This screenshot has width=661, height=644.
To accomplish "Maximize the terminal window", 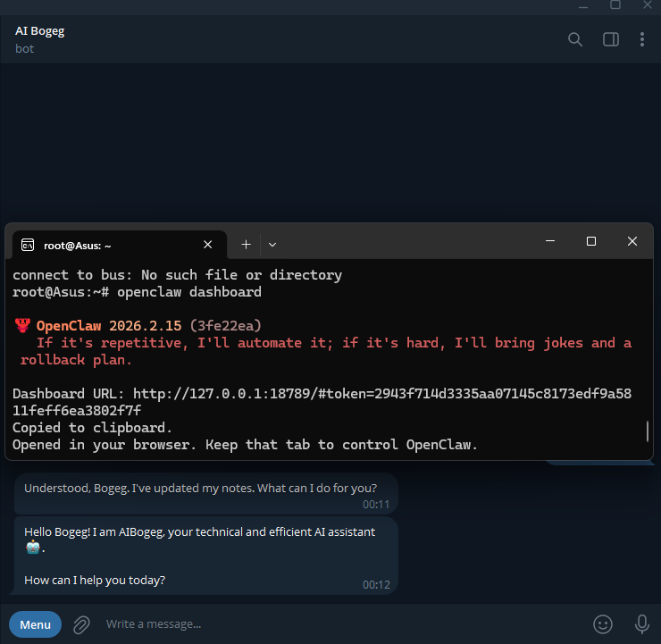I will click(x=591, y=241).
